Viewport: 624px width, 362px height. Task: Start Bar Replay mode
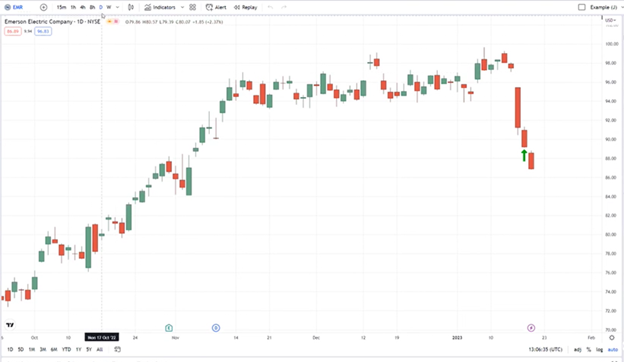[x=246, y=7]
